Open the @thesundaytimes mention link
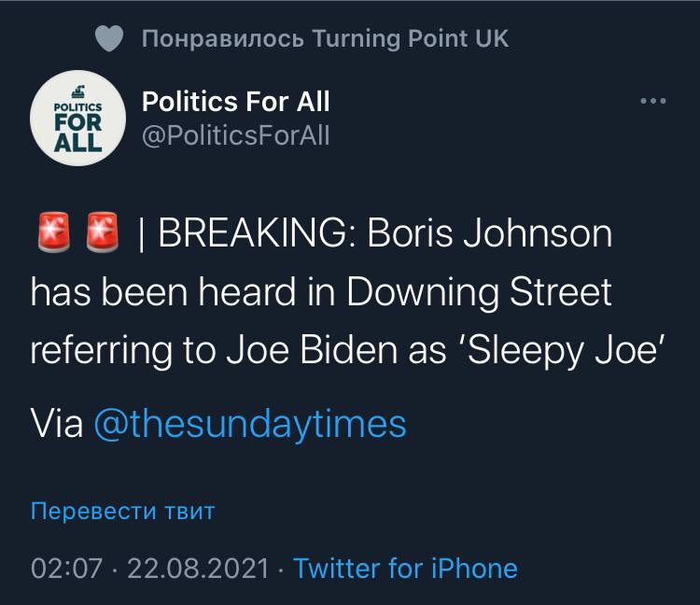 coord(250,423)
